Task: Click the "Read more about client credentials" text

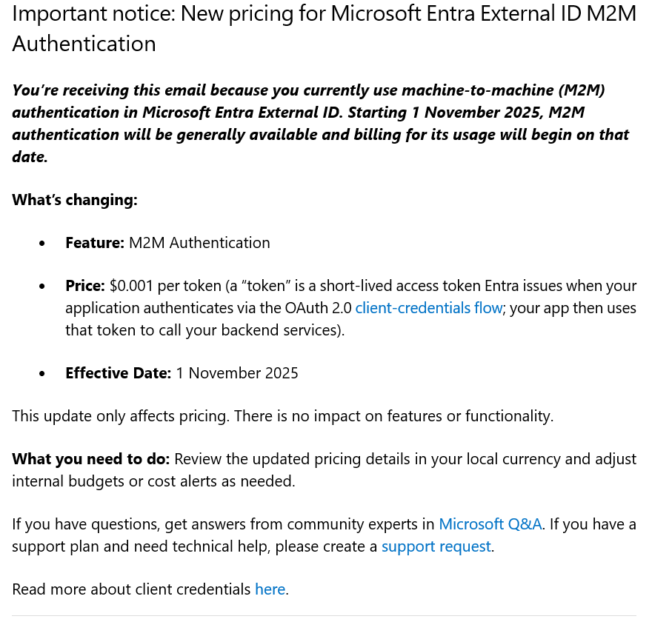Action: point(131,589)
